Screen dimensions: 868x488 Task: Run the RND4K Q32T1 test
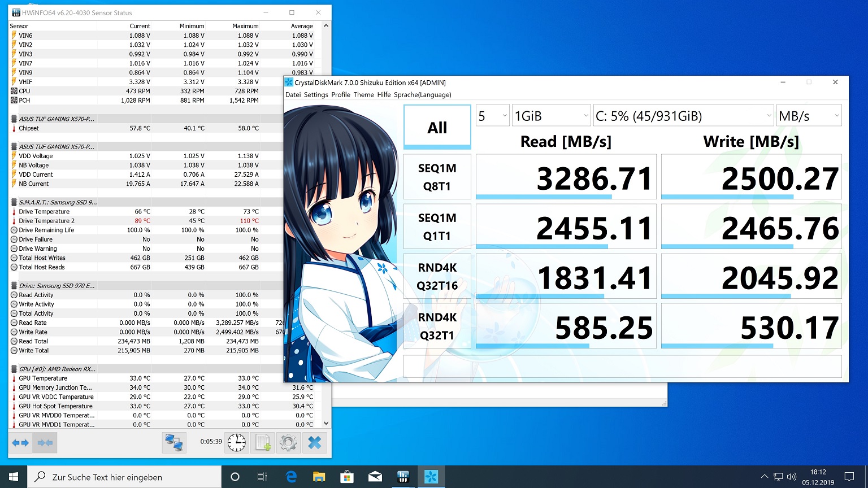pos(437,326)
